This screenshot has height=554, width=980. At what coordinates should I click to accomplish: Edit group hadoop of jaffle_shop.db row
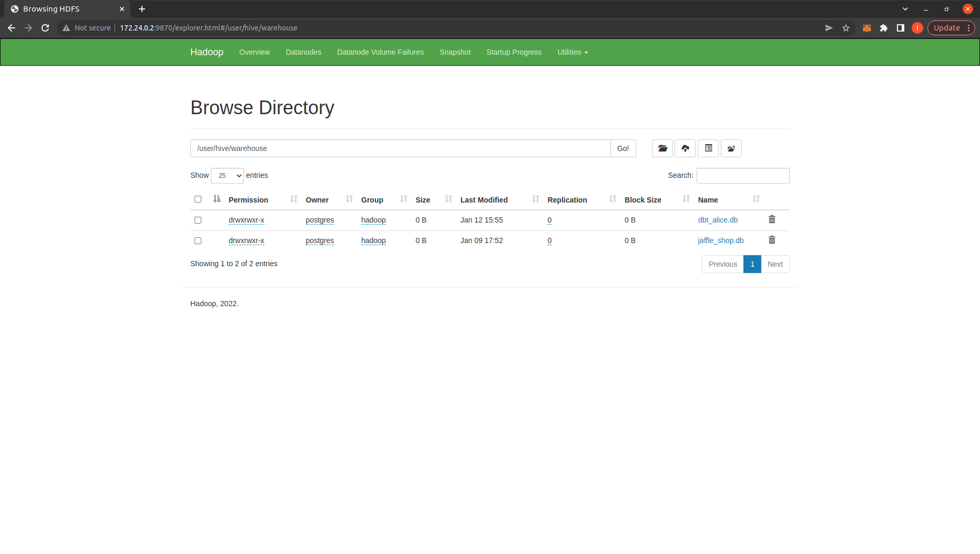(373, 240)
